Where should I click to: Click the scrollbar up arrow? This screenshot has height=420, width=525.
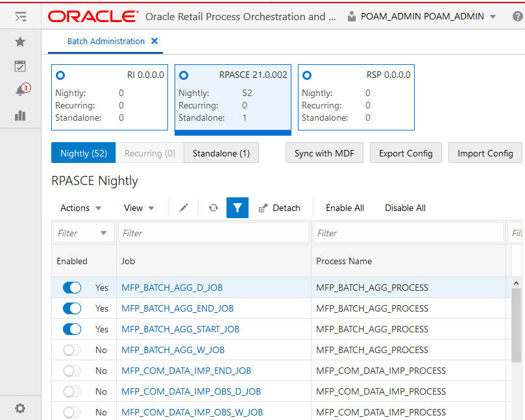pos(517,283)
